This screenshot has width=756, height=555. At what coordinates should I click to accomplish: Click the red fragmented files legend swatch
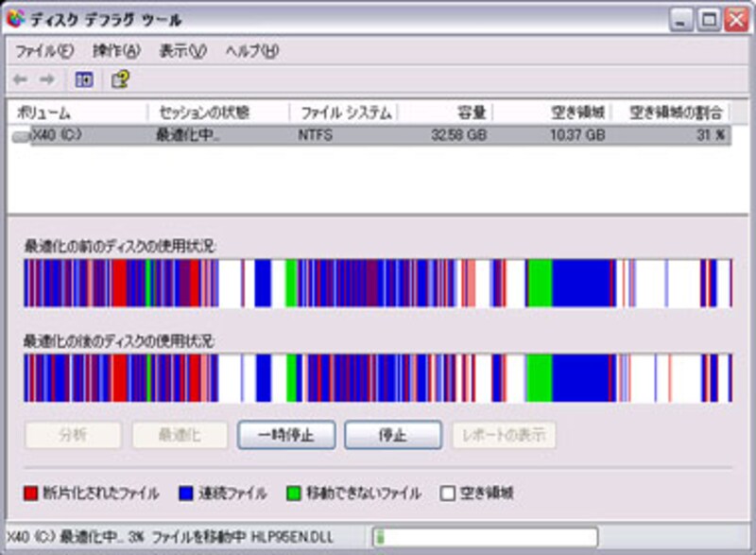(x=31, y=494)
